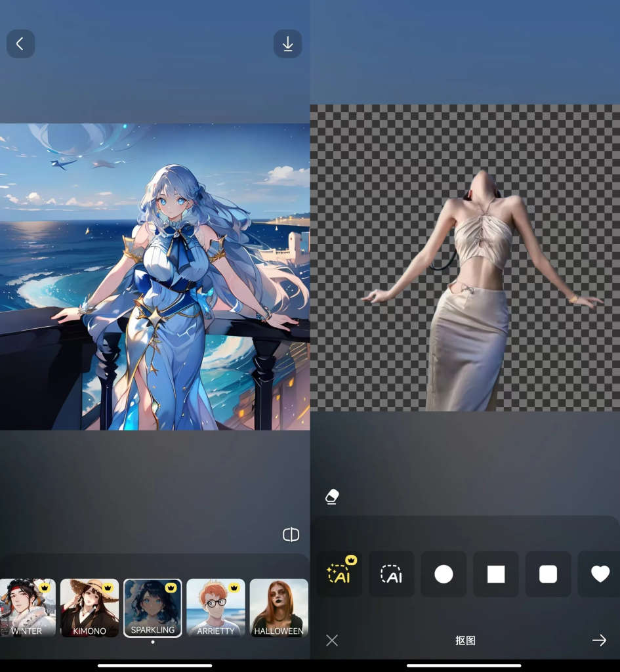Download the generated anime image
Image resolution: width=620 pixels, height=672 pixels.
coord(287,44)
